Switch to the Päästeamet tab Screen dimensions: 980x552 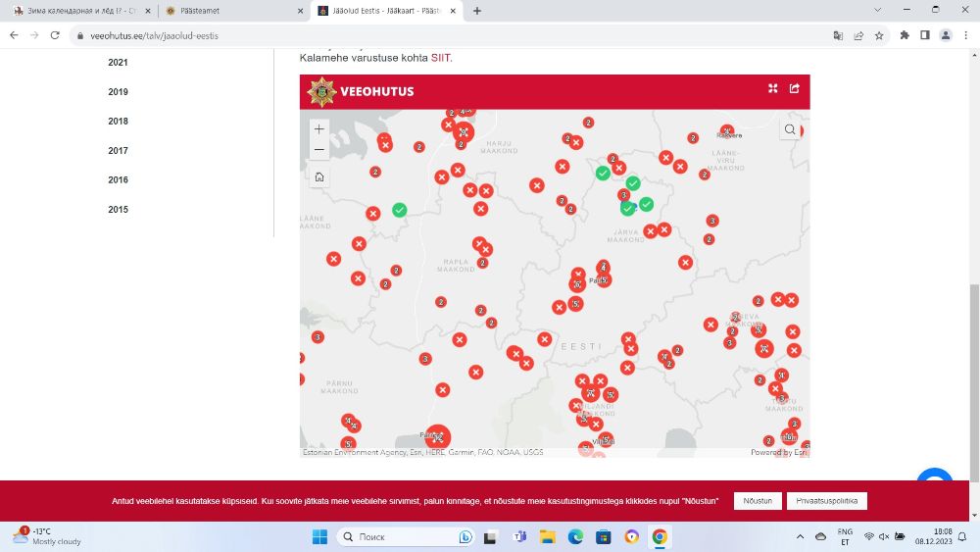[233, 11]
